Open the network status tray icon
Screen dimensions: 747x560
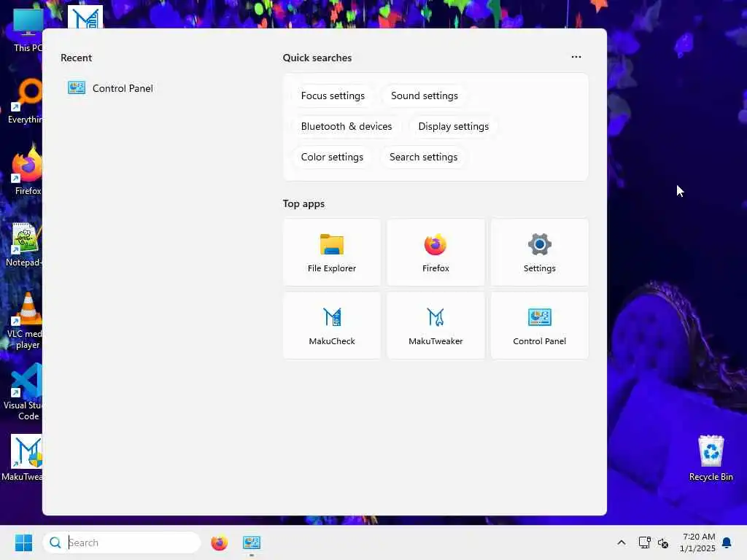645,542
